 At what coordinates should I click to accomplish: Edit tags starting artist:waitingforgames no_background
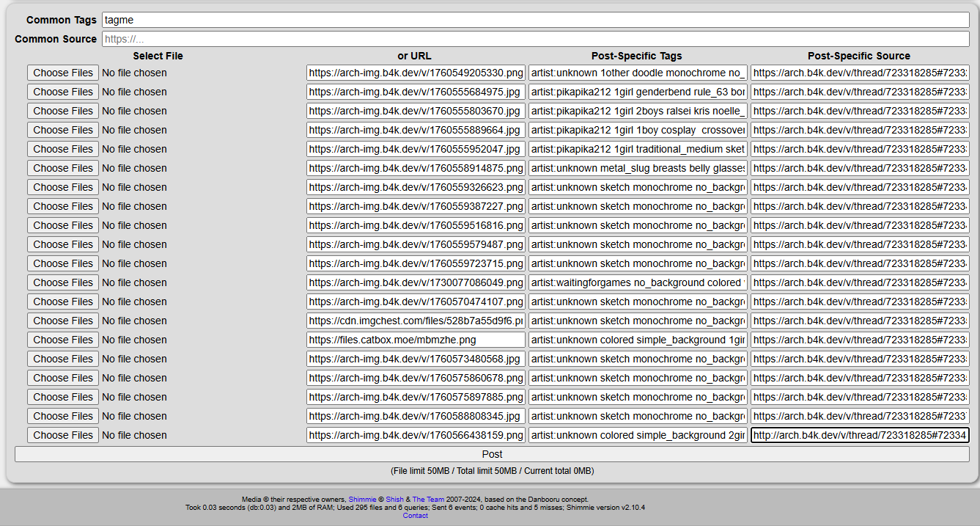[x=638, y=282]
